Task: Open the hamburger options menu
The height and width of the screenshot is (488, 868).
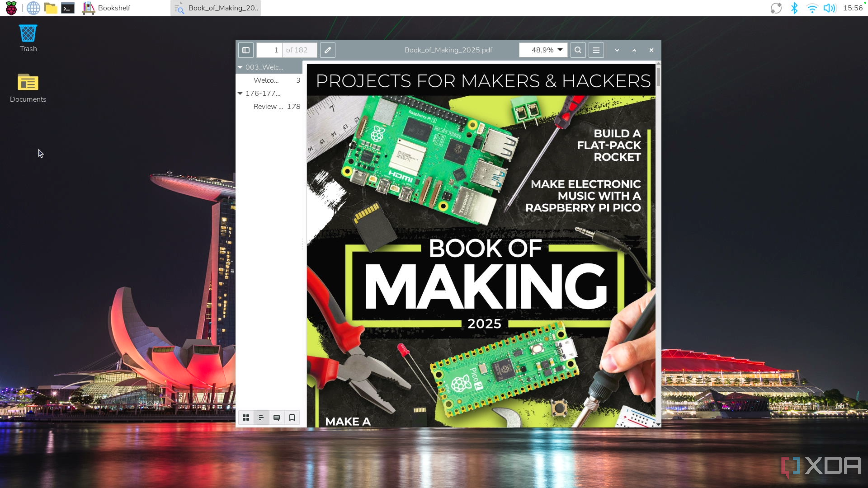Action: [596, 50]
